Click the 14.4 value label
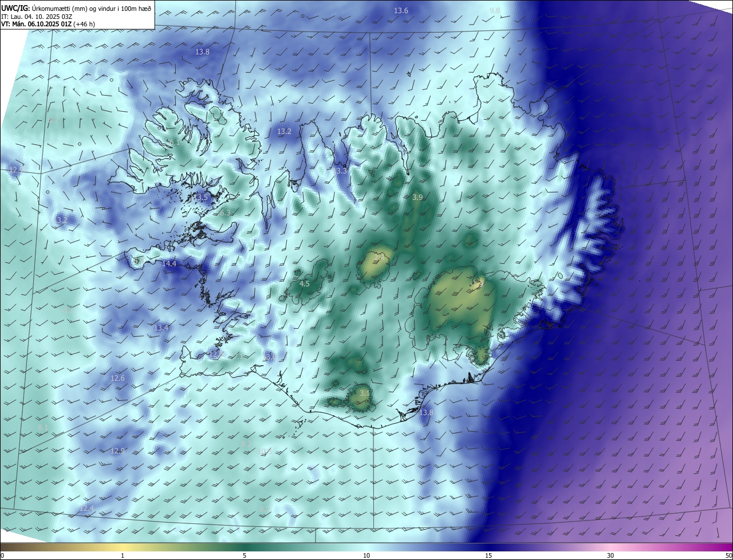The image size is (733, 560). point(169,263)
